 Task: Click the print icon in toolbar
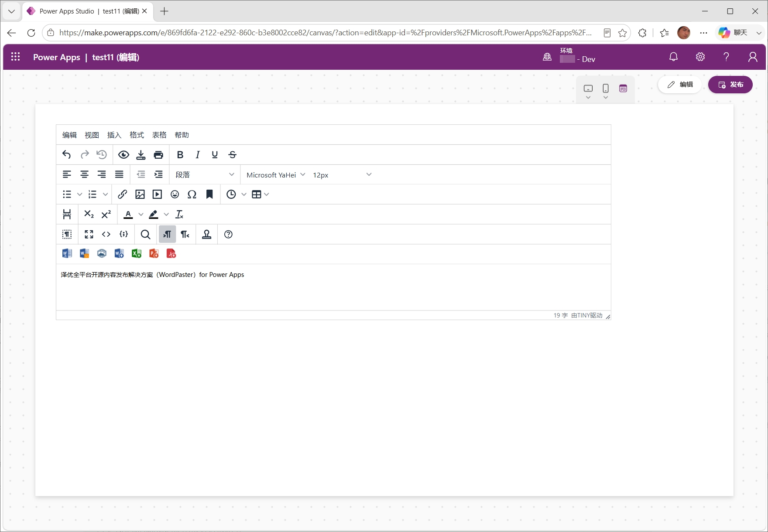coord(158,155)
